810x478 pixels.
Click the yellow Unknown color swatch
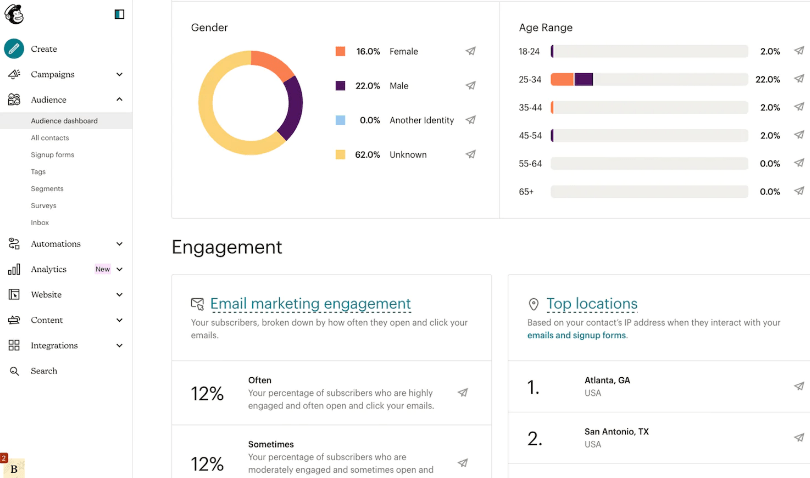click(x=340, y=154)
